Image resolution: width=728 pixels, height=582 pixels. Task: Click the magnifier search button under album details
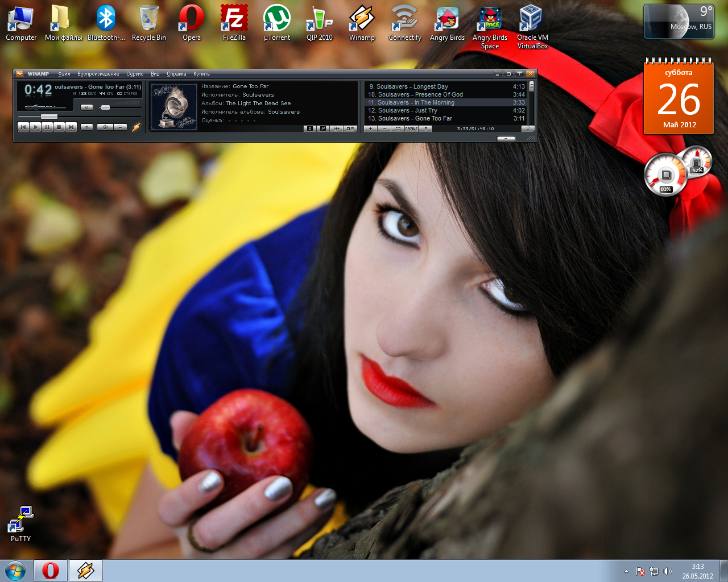click(323, 128)
